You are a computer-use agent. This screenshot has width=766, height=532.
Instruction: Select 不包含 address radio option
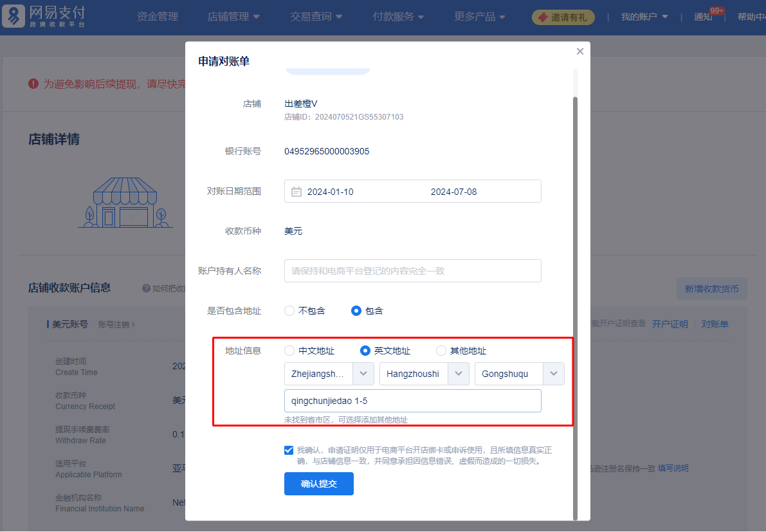click(289, 311)
